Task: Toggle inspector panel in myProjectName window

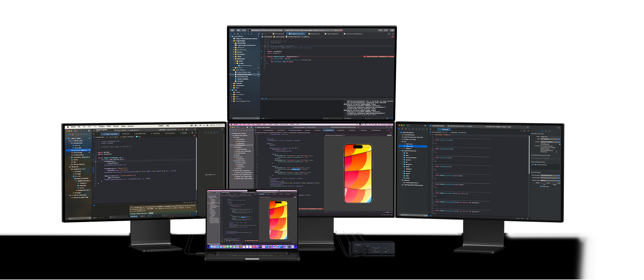Action: pos(558,128)
